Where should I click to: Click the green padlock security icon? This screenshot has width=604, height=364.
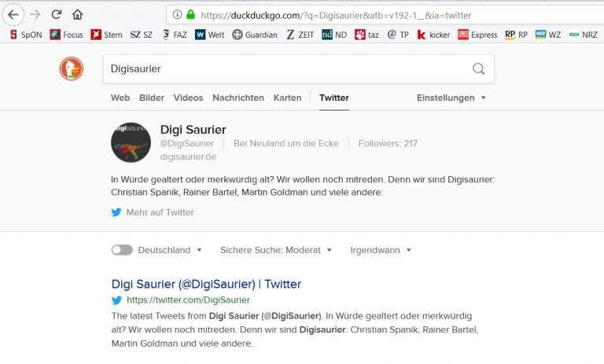[190, 14]
